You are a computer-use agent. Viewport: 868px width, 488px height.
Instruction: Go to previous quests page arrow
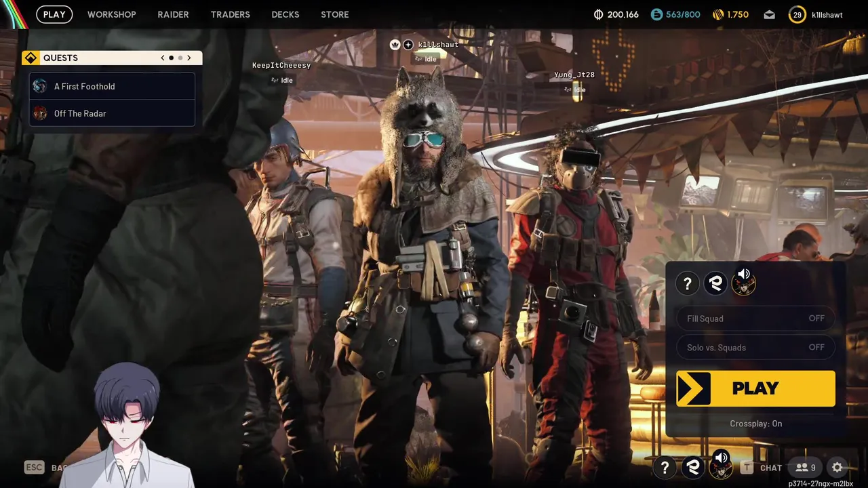[163, 58]
